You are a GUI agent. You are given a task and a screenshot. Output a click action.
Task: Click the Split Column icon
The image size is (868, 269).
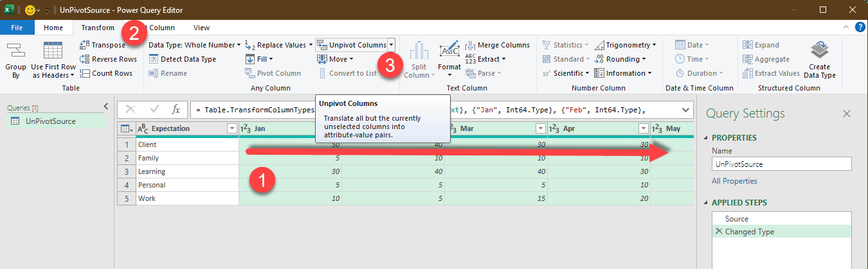point(419,60)
